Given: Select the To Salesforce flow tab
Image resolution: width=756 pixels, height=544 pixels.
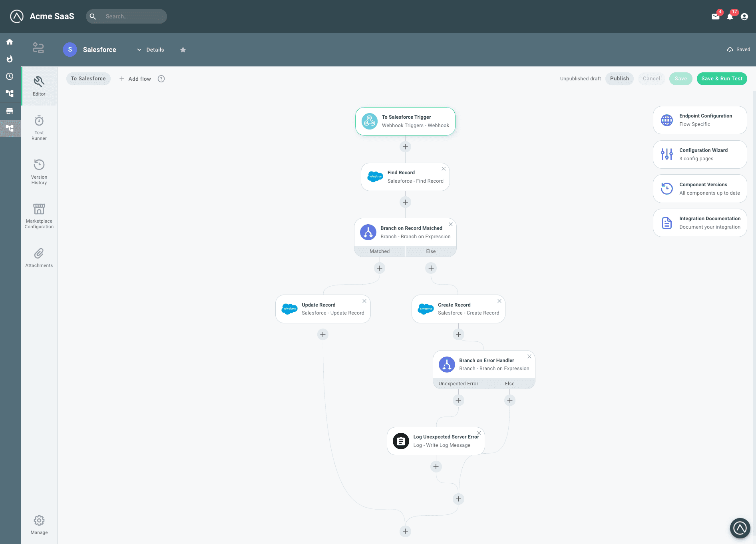Looking at the screenshot, I should pyautogui.click(x=88, y=79).
